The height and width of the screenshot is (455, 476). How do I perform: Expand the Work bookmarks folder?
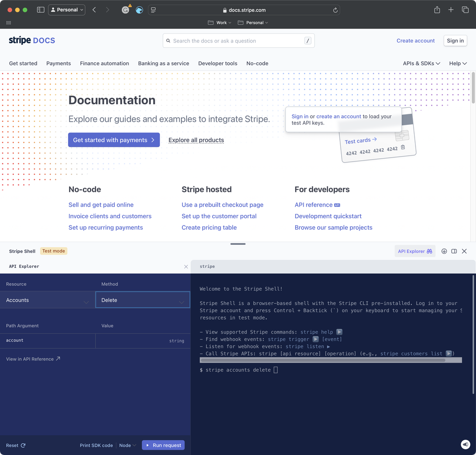pos(219,23)
